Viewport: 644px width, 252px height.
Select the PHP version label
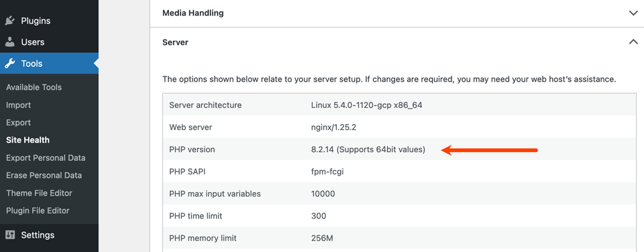point(192,149)
